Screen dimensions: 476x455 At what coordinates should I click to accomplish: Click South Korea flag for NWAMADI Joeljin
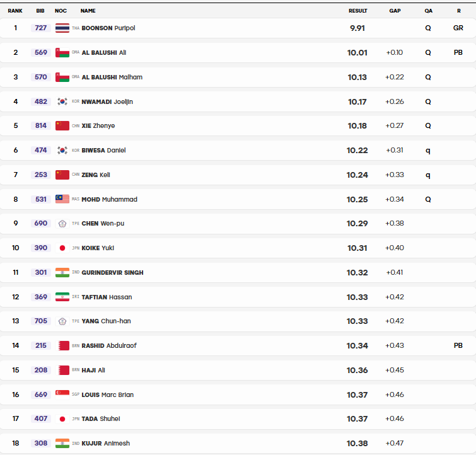pos(62,101)
